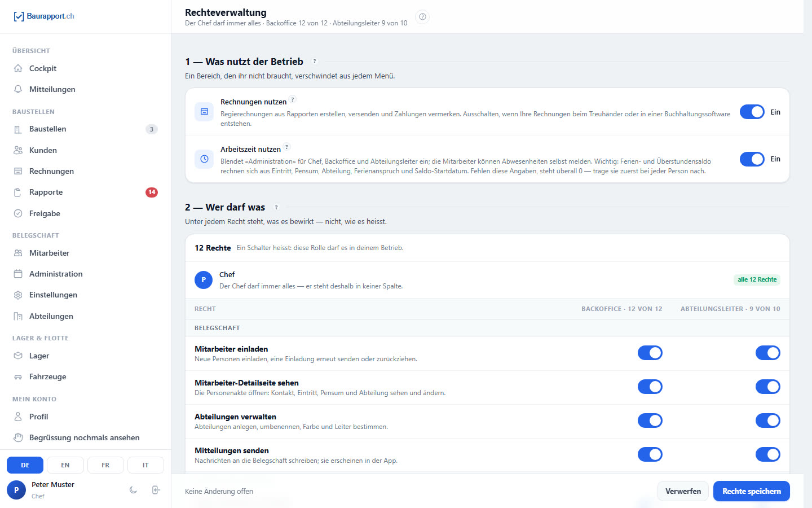812x508 pixels.
Task: Click help icon next to Arbeitszeit nutzen
Action: click(286, 147)
